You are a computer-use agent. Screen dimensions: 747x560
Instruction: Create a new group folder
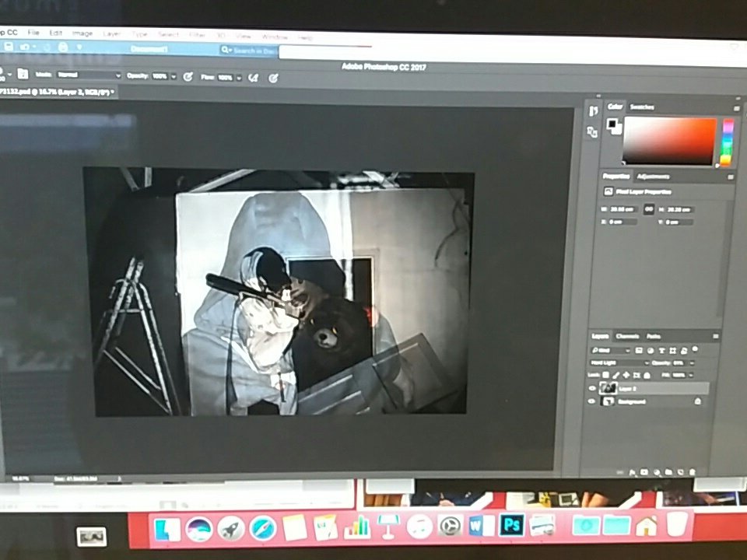669,472
